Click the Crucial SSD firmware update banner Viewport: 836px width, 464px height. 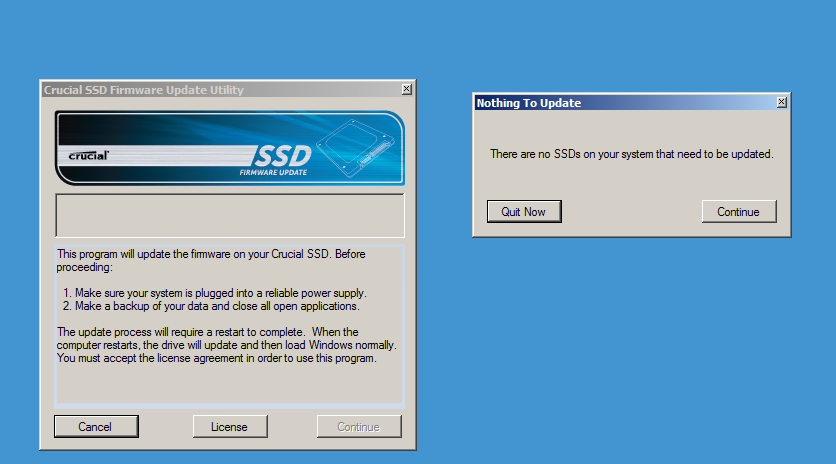tap(230, 148)
